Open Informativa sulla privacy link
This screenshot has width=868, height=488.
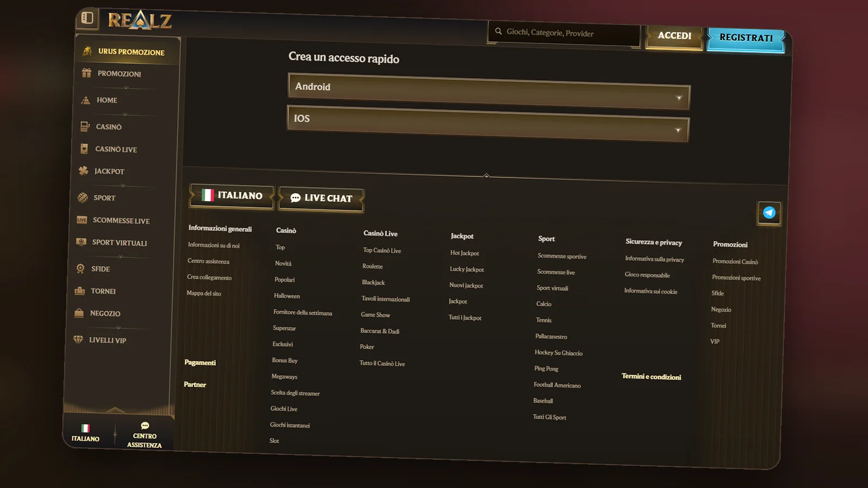coord(654,259)
